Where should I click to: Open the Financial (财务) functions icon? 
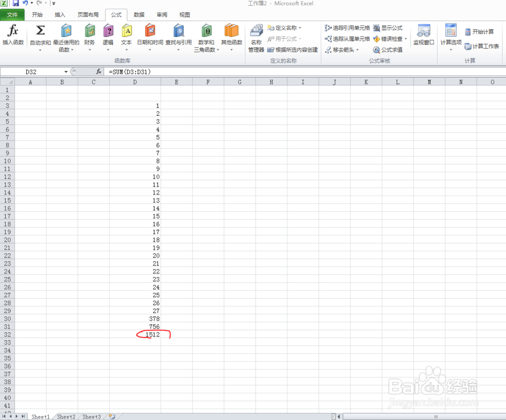point(90,31)
